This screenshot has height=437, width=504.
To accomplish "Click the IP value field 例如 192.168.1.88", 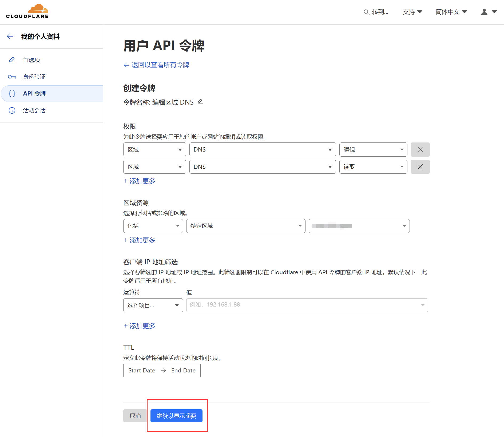I will [307, 305].
